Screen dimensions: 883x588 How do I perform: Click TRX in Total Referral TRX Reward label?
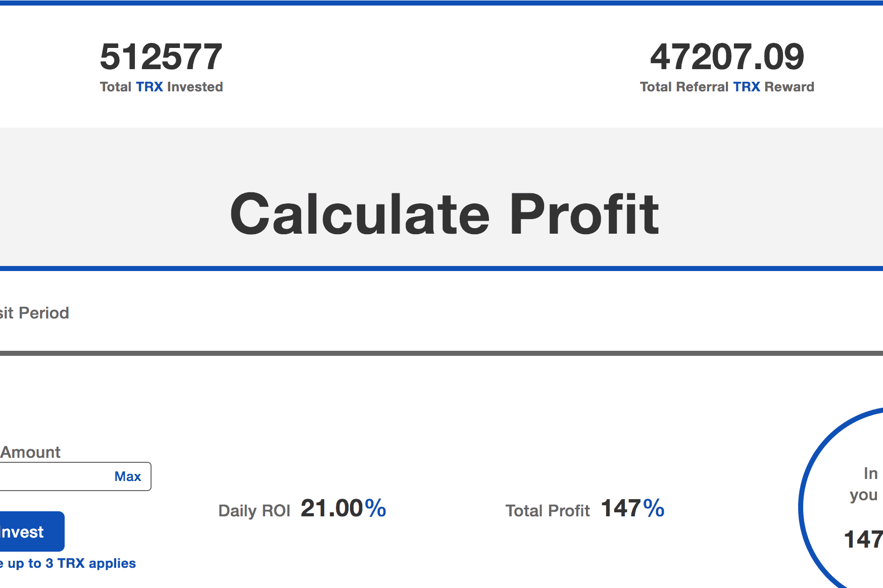coord(747,87)
